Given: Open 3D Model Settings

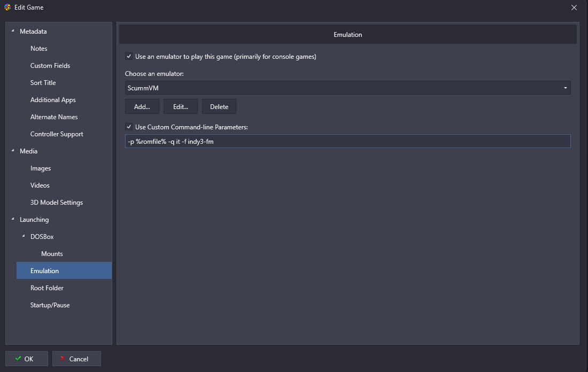Looking at the screenshot, I should (x=57, y=203).
